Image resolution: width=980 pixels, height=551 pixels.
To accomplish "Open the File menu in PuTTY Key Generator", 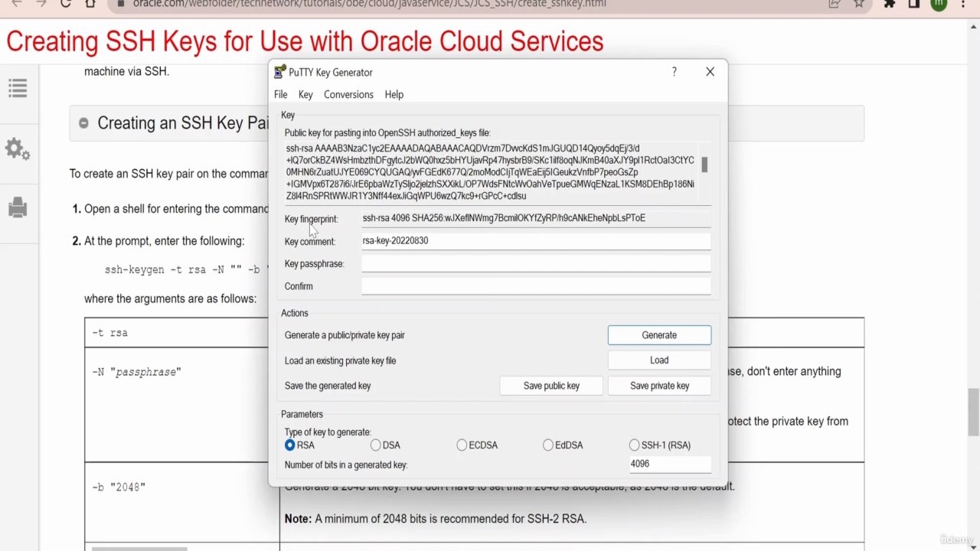I will click(281, 95).
